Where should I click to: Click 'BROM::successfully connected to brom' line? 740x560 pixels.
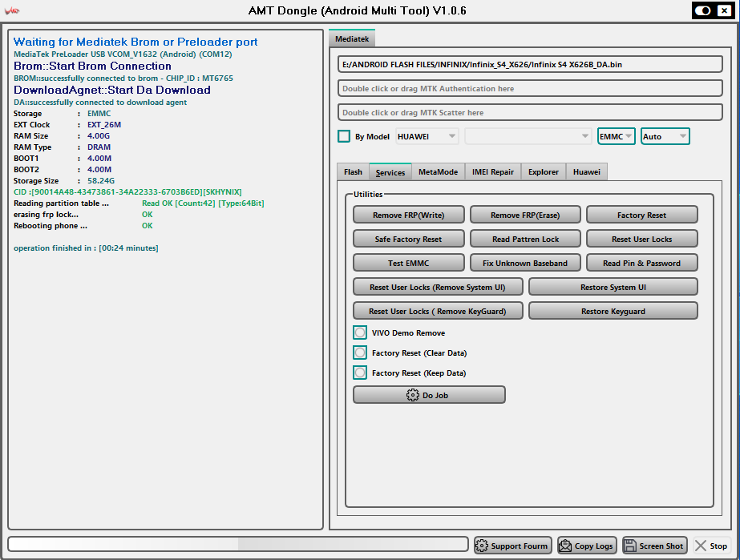tap(123, 79)
